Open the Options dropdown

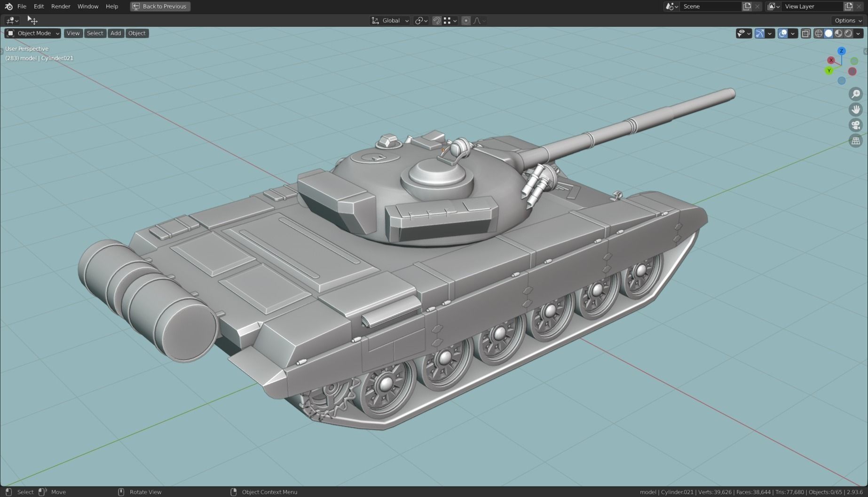[x=848, y=20]
